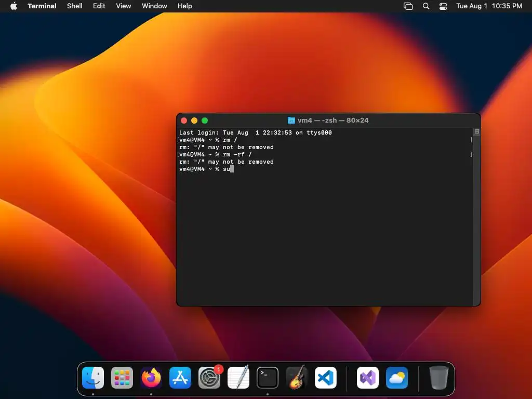Open Finder from the Dock

(93, 378)
